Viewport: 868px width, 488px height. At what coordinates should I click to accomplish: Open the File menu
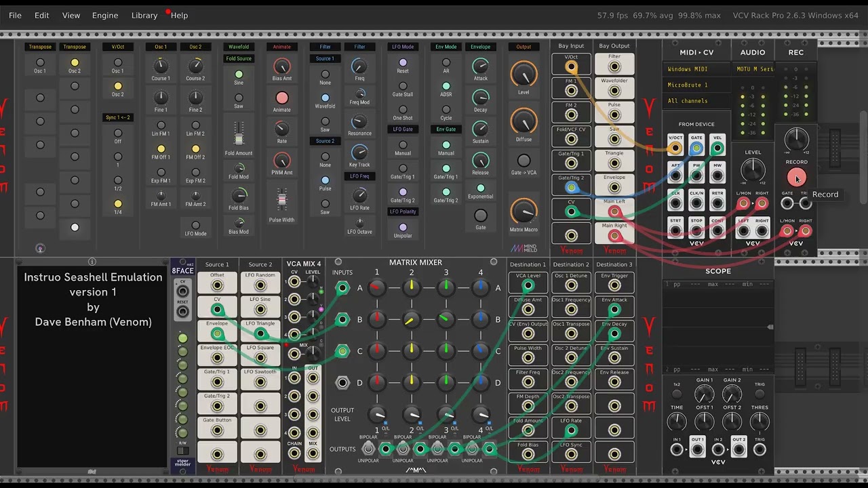click(15, 15)
